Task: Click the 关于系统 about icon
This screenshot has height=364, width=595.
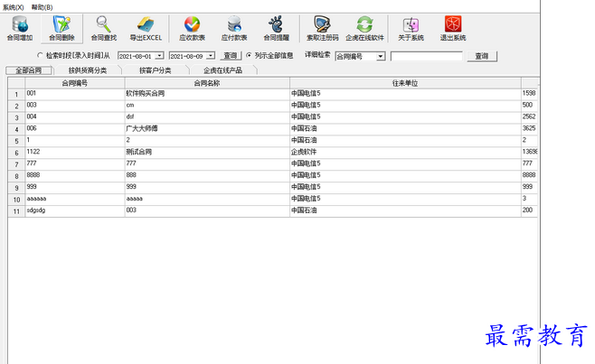Action: click(411, 28)
